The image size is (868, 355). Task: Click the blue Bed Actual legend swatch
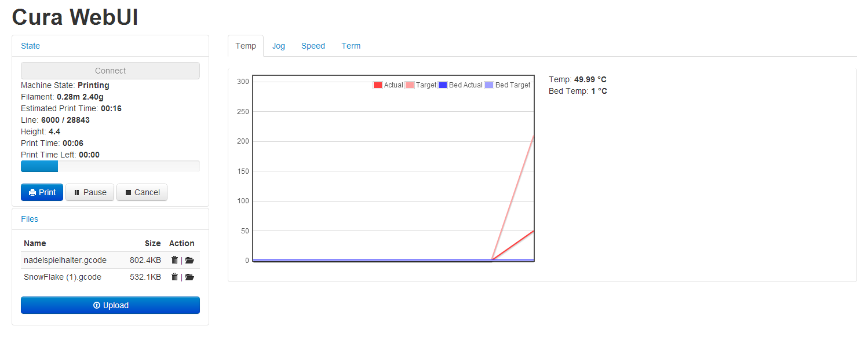click(443, 85)
